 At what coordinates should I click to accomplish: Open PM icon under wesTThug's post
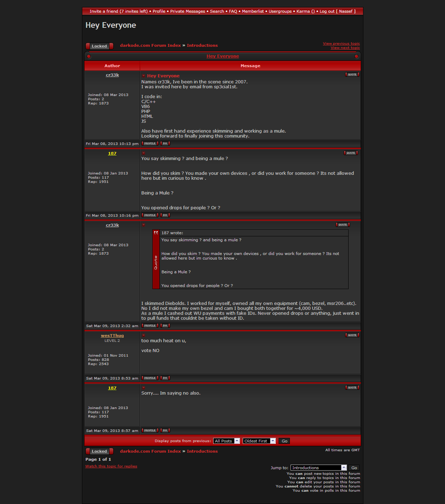(x=165, y=378)
